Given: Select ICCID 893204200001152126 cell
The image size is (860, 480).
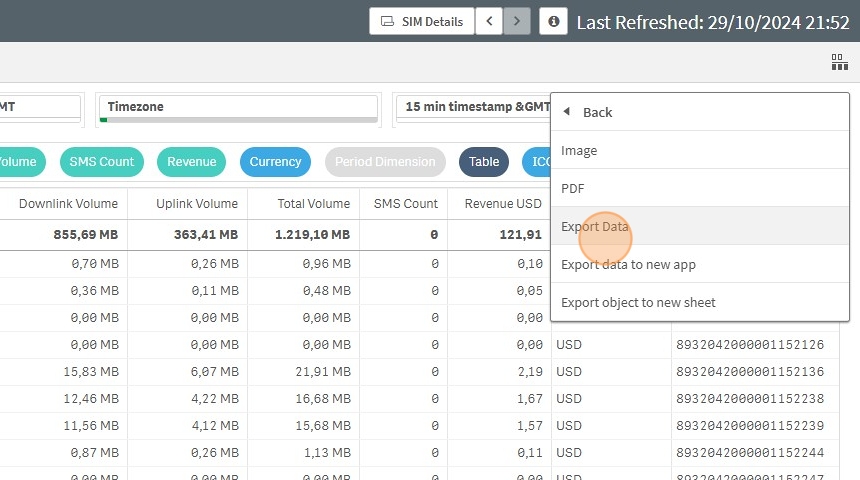Looking at the screenshot, I should [x=750, y=345].
